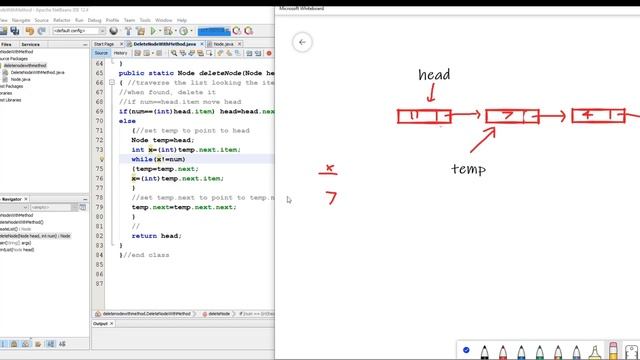Switch to the Services tab

31,44
